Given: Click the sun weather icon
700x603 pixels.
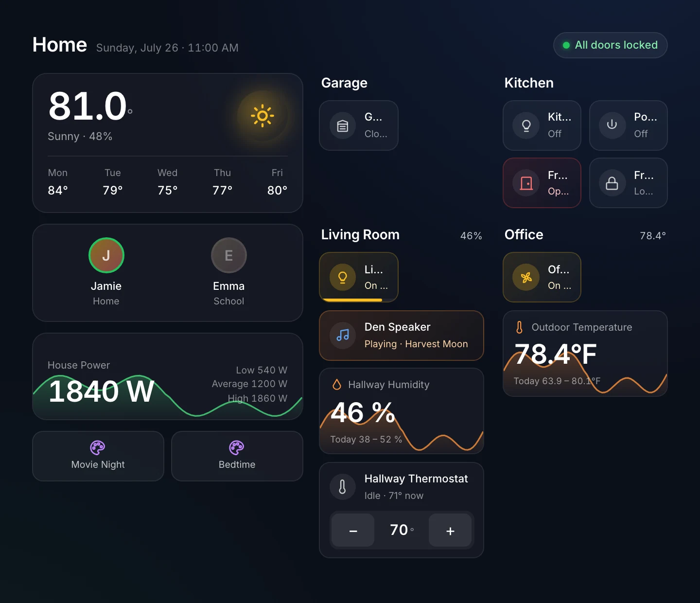Looking at the screenshot, I should [x=262, y=116].
